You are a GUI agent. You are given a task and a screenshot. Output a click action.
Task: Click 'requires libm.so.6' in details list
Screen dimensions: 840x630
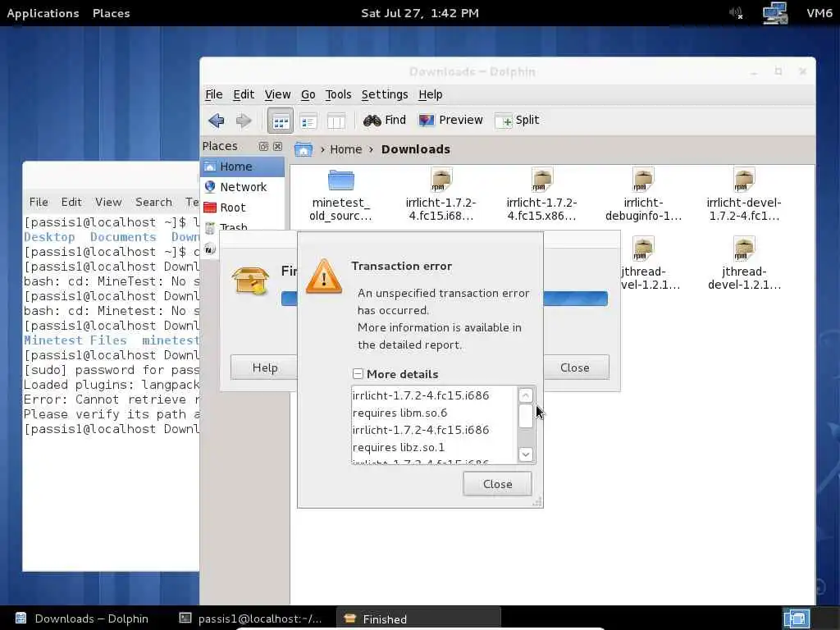[x=399, y=413]
